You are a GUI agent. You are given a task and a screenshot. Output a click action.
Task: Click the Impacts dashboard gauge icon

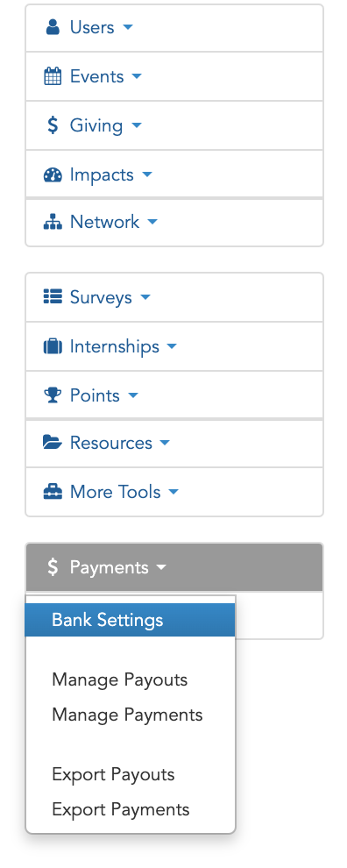click(x=53, y=175)
